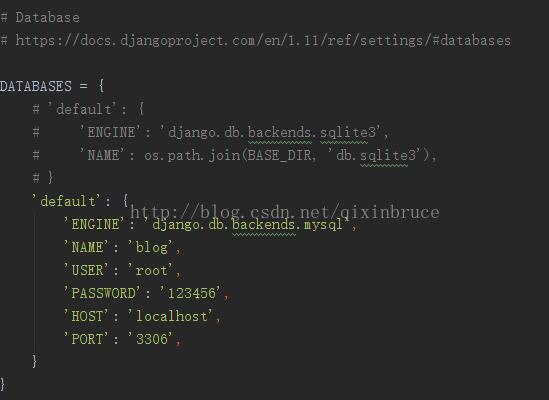Click the '3306' port value
Image resolution: width=549 pixels, height=400 pixels.
(x=152, y=339)
